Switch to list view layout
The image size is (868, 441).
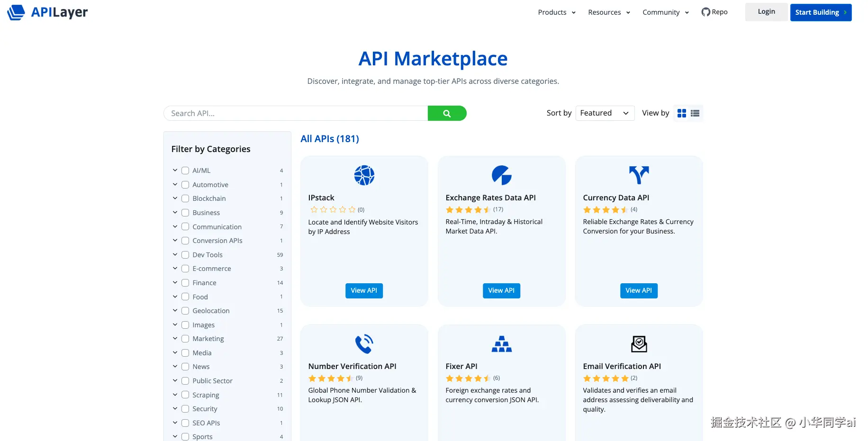coord(695,113)
